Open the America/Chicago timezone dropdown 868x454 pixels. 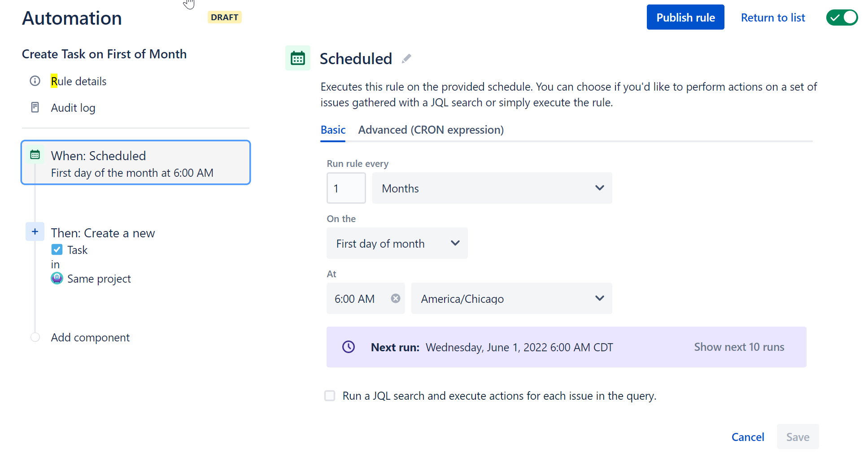pos(511,298)
